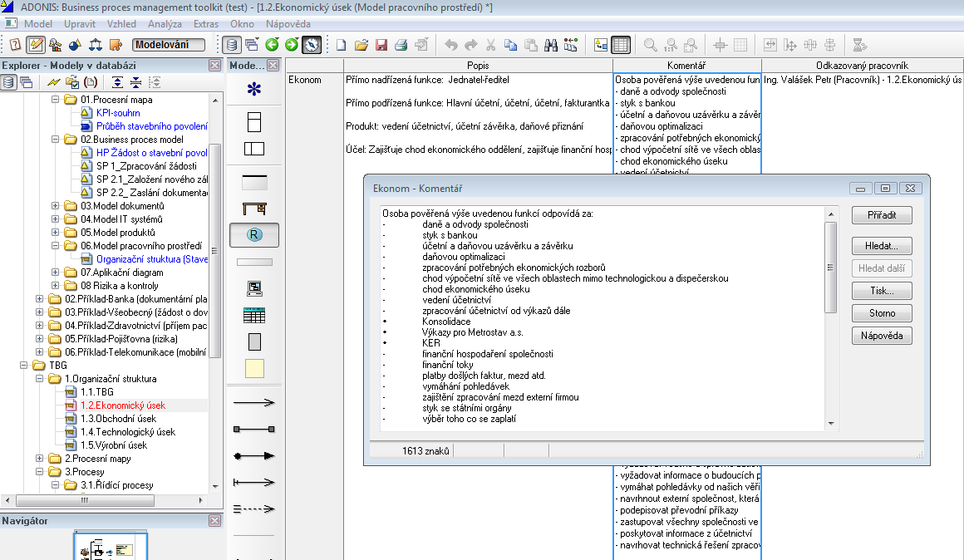Expand the 07.Aplikační diagram folder
The width and height of the screenshot is (964, 560).
(x=55, y=273)
